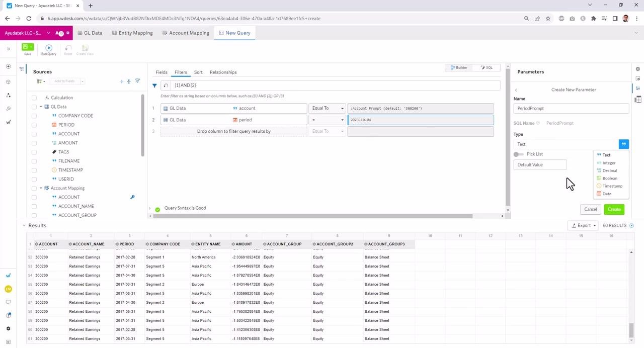This screenshot has width=644, height=348.
Task: Open the Export dropdown
Action: 583,226
